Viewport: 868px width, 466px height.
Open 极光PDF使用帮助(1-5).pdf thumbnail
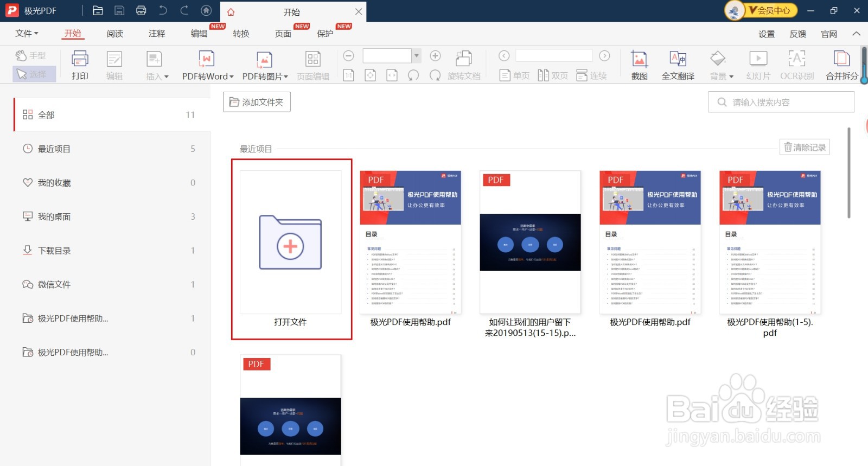(x=770, y=242)
